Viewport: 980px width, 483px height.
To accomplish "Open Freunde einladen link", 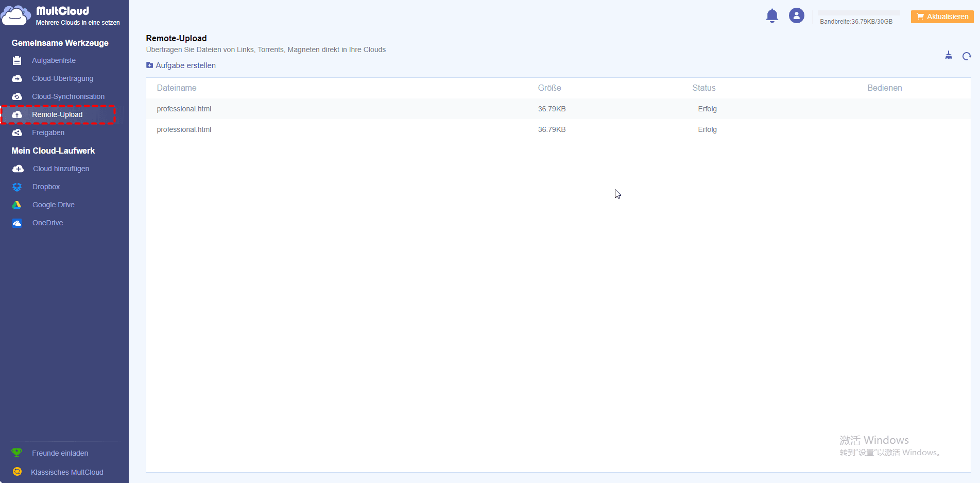I will (x=60, y=453).
